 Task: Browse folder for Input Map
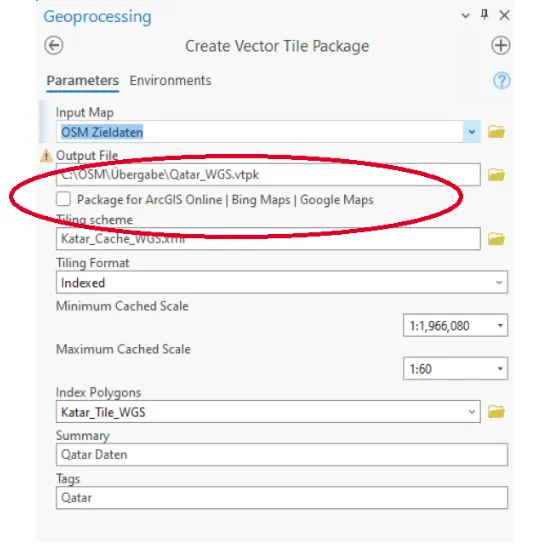pos(496,132)
